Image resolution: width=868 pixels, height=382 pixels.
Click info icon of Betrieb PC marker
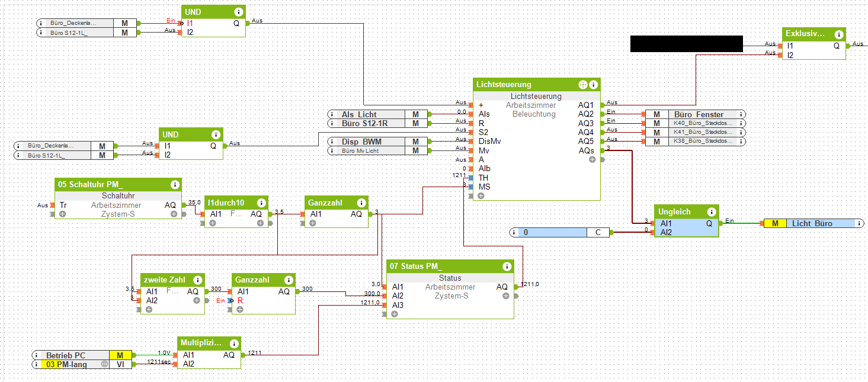tap(37, 355)
